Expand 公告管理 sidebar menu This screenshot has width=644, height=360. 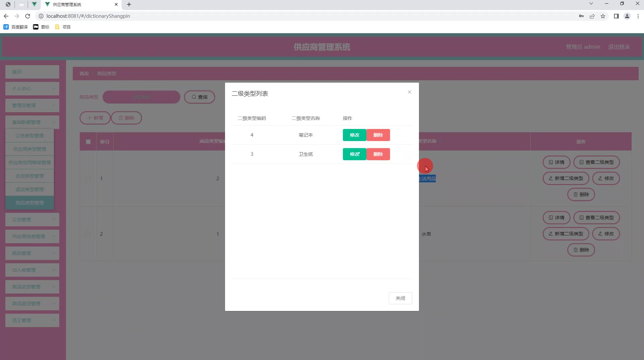point(32,220)
